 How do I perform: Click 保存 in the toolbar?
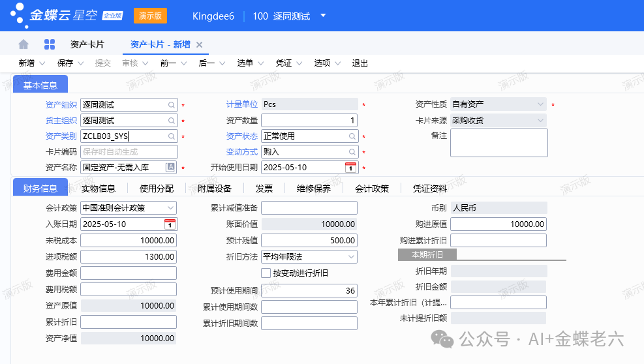point(65,63)
